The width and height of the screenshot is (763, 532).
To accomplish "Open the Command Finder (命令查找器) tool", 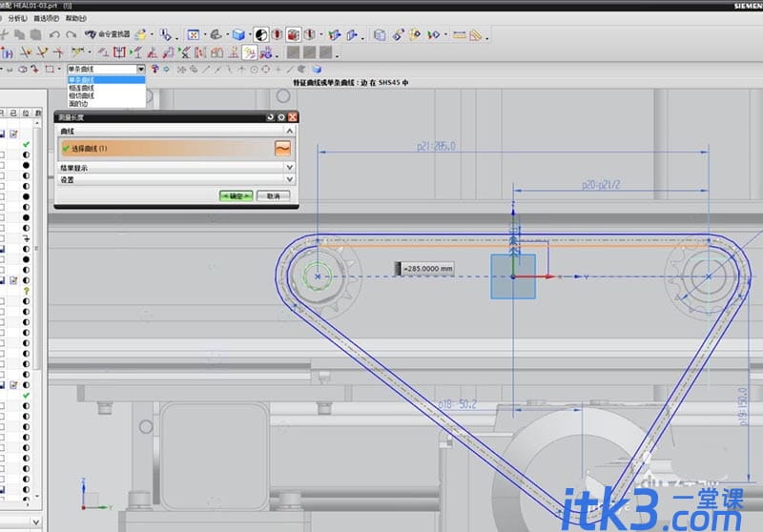I will tap(108, 34).
